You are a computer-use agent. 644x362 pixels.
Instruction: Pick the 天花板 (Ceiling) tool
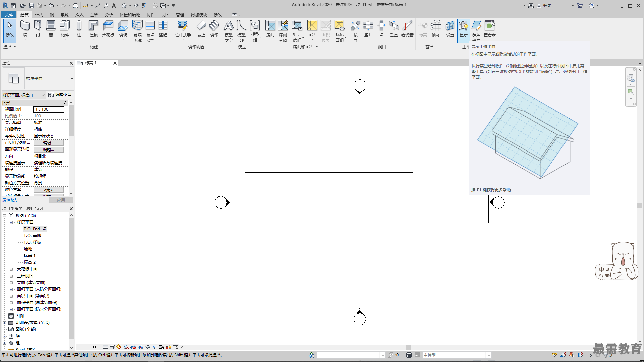coord(108,28)
